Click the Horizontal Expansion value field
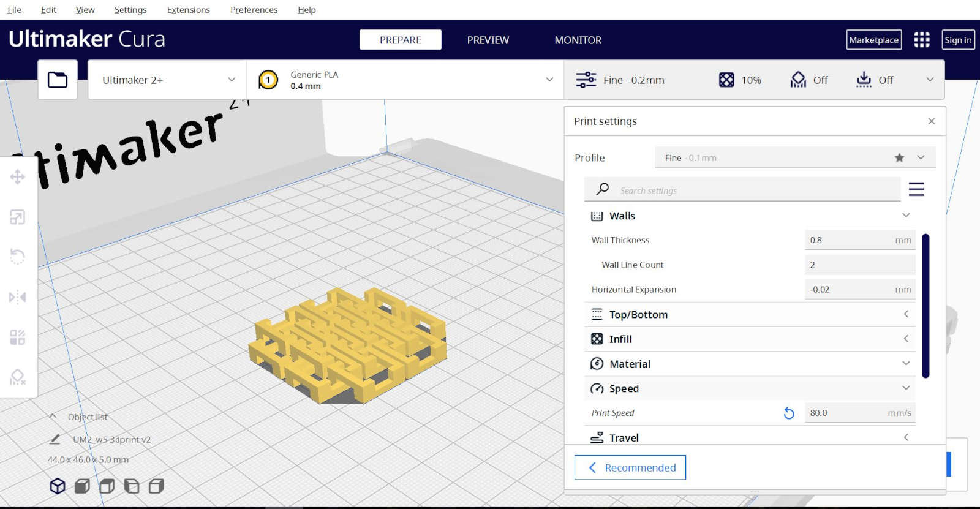Viewport: 980px width, 509px height. click(x=860, y=289)
